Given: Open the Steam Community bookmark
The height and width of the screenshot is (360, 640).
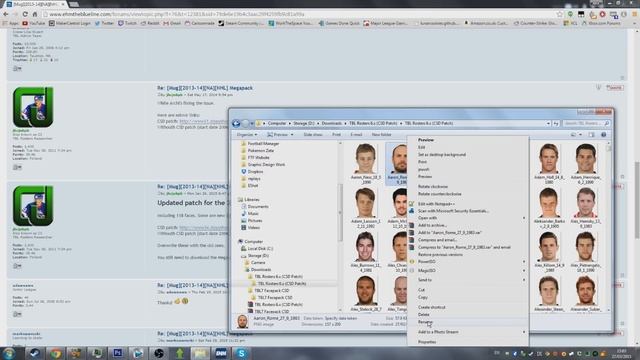Looking at the screenshot, I should pos(241,23).
